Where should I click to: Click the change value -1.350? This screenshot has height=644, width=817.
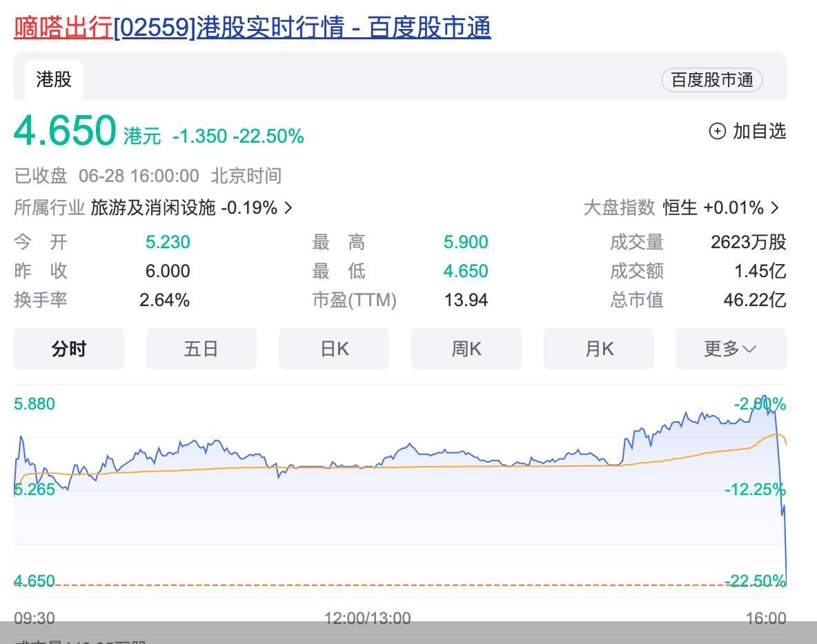[x=199, y=137]
